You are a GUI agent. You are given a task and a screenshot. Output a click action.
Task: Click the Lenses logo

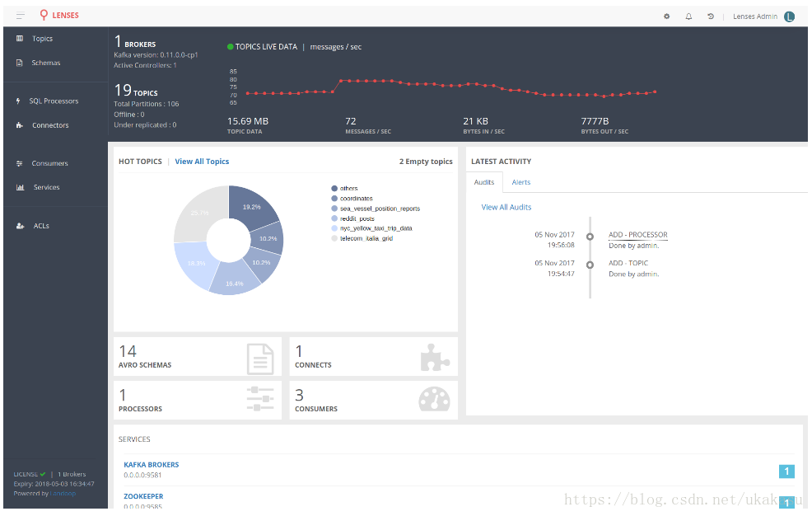coord(59,15)
